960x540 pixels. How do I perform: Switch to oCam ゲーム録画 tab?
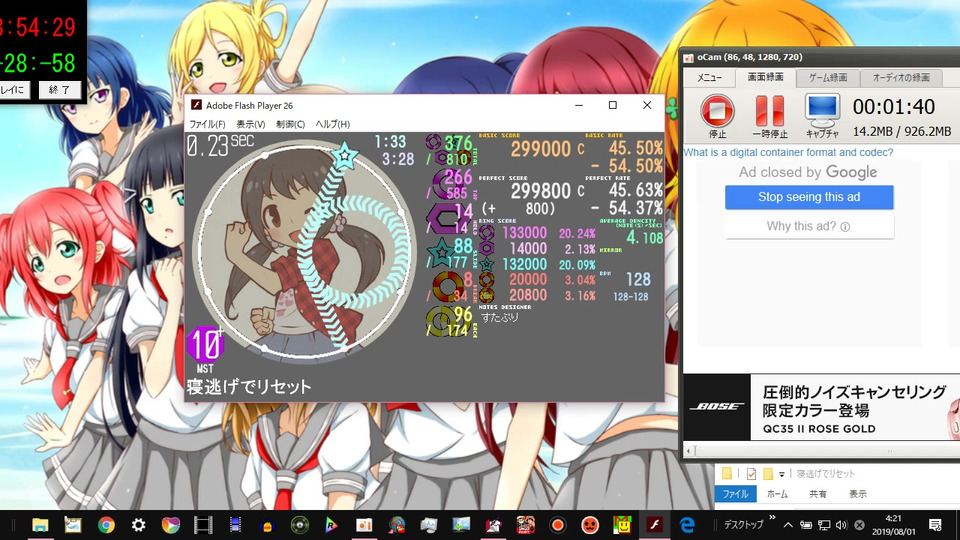(x=828, y=78)
